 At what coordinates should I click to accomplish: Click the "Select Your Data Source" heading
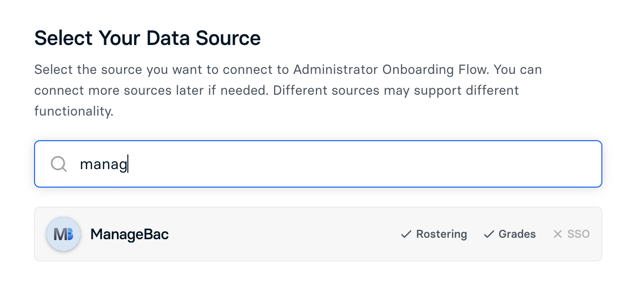point(147,38)
